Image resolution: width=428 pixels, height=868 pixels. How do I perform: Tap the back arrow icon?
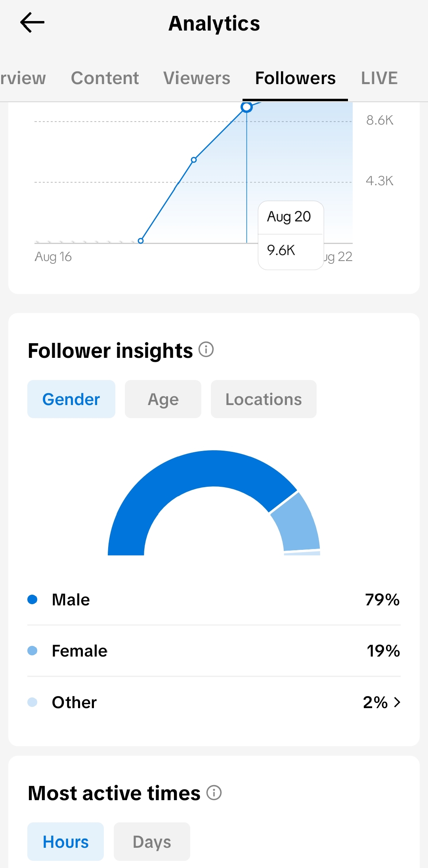point(32,23)
